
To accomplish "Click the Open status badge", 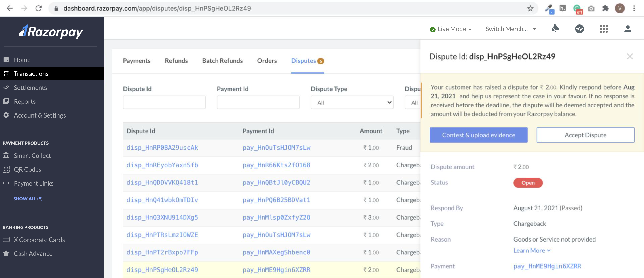I will (528, 183).
